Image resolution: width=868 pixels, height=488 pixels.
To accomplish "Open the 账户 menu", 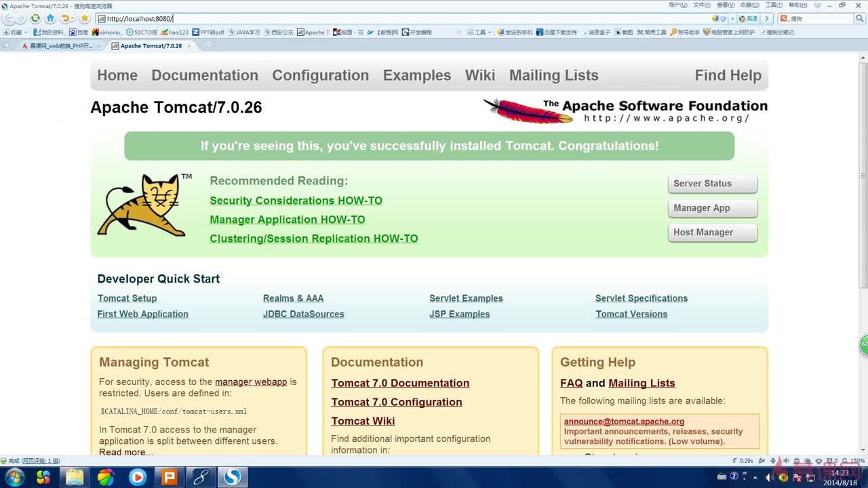I will pyautogui.click(x=678, y=5).
